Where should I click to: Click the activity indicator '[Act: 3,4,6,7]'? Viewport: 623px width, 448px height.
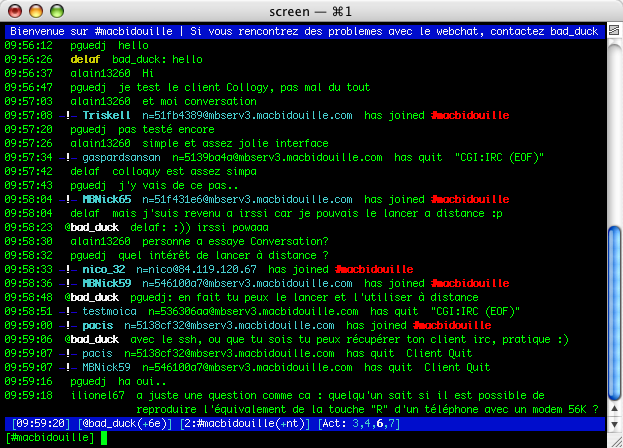[x=359, y=423]
